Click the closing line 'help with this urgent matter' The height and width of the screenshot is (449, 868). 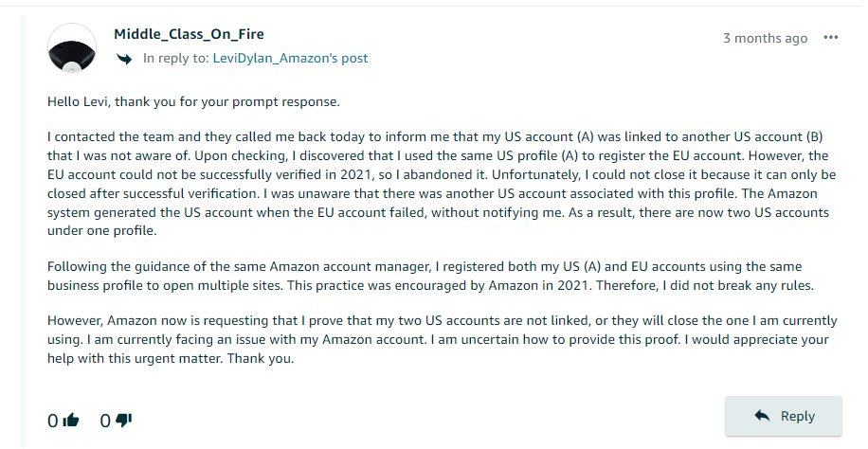(171, 359)
